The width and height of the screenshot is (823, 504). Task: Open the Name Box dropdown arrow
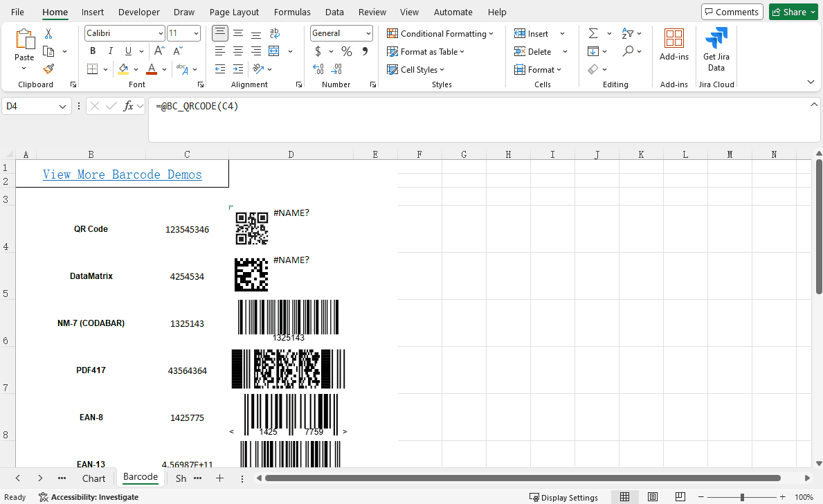(x=62, y=107)
